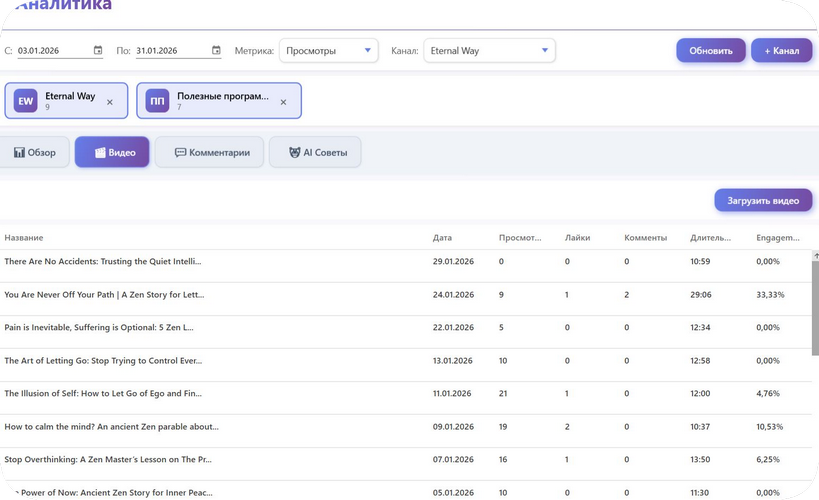
Task: Click the ПП channel avatar icon
Action: [158, 101]
